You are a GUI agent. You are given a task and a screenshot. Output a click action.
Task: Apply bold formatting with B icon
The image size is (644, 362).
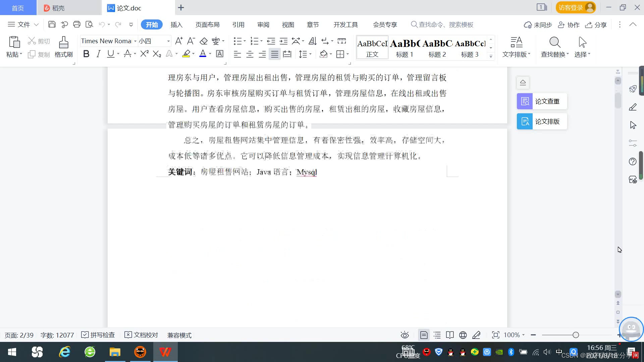point(86,54)
